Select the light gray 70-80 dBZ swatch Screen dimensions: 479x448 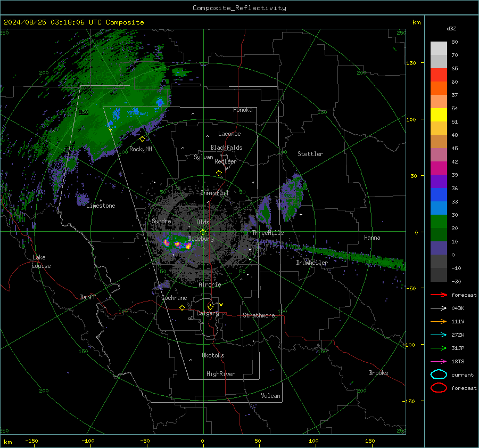coord(439,48)
